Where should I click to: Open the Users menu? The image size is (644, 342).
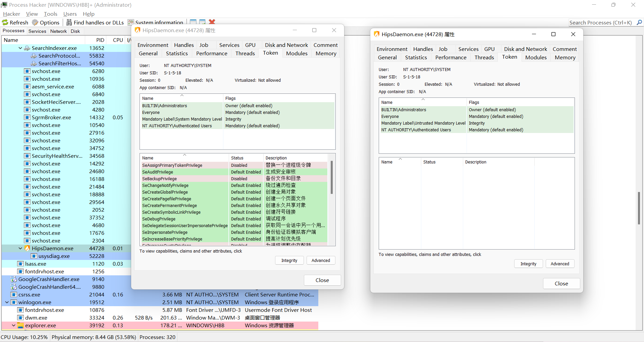coord(70,14)
